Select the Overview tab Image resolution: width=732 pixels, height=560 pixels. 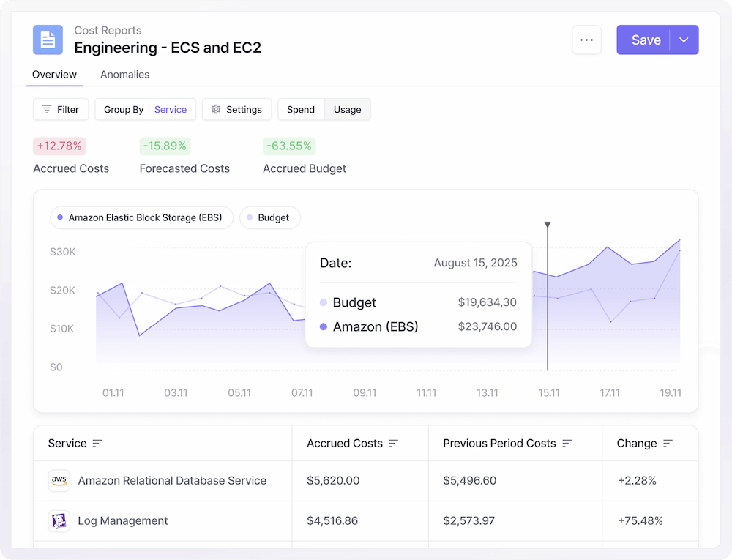click(x=54, y=75)
